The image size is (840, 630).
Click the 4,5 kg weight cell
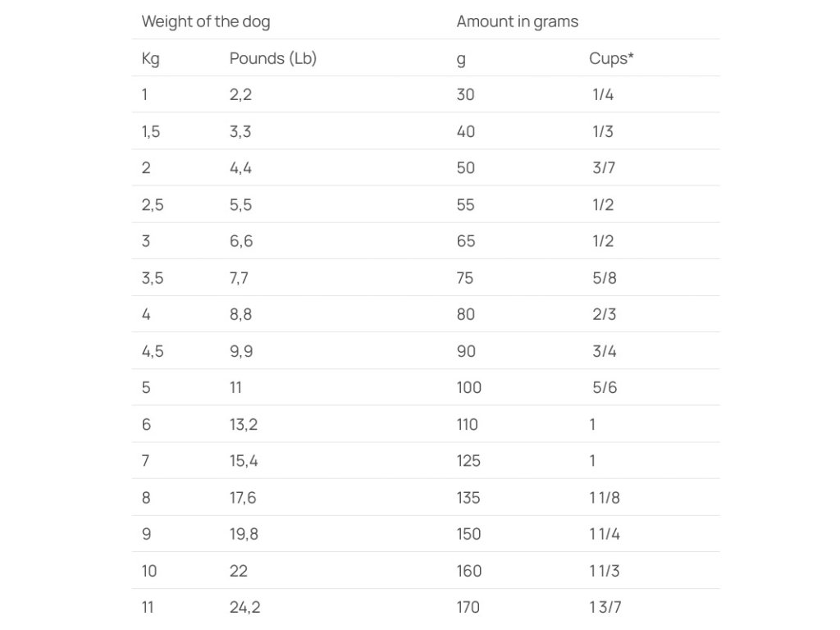tap(152, 351)
